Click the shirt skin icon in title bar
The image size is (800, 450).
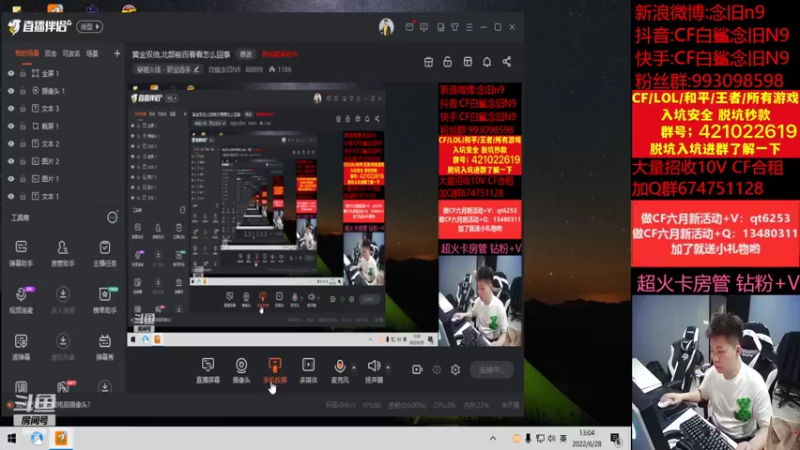455,27
